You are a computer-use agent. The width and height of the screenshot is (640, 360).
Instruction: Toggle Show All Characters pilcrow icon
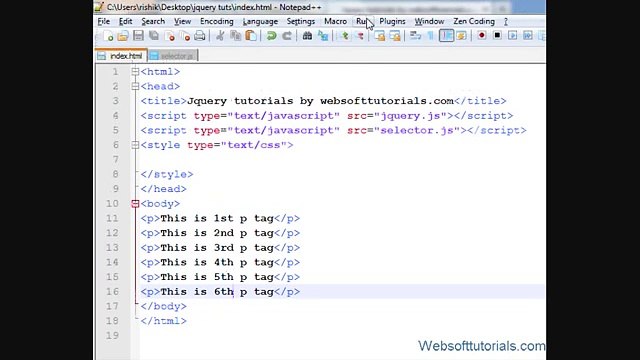[x=431, y=36]
